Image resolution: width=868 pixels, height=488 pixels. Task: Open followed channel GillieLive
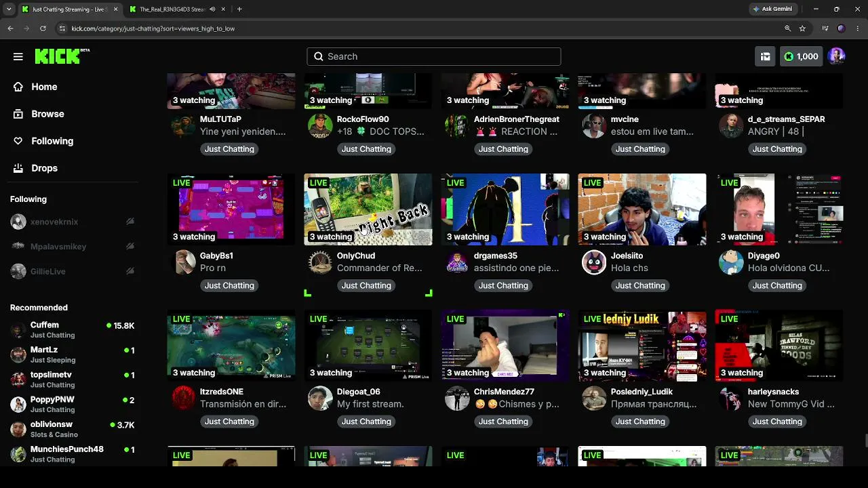73,272
